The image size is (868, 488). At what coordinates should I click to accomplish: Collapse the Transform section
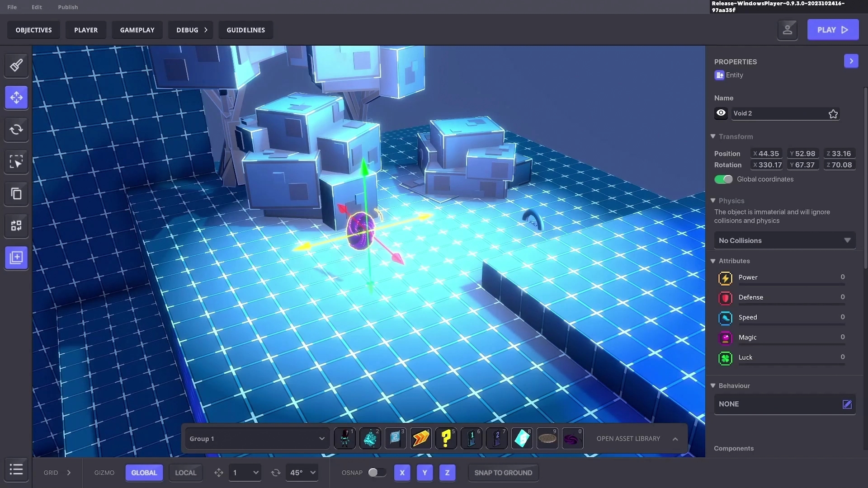click(713, 136)
